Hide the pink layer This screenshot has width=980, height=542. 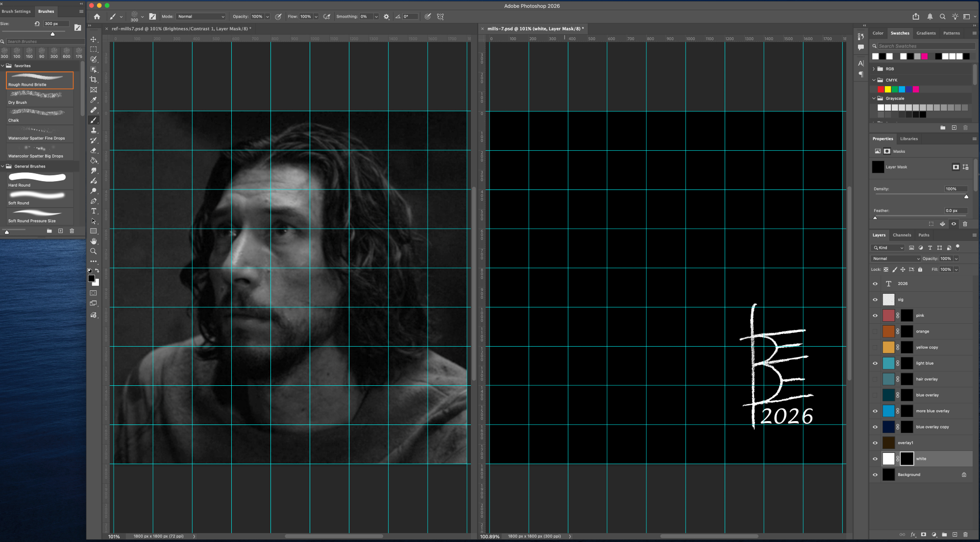tap(875, 315)
